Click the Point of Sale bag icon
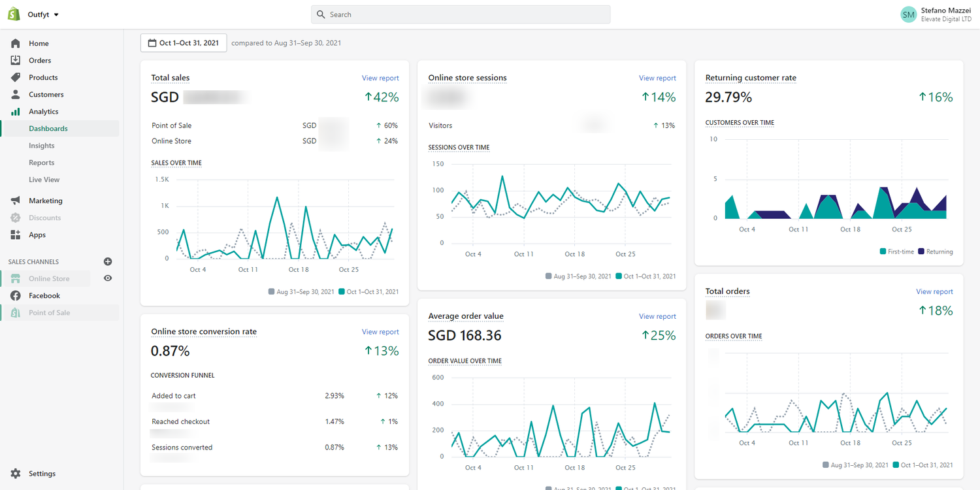 coord(16,312)
